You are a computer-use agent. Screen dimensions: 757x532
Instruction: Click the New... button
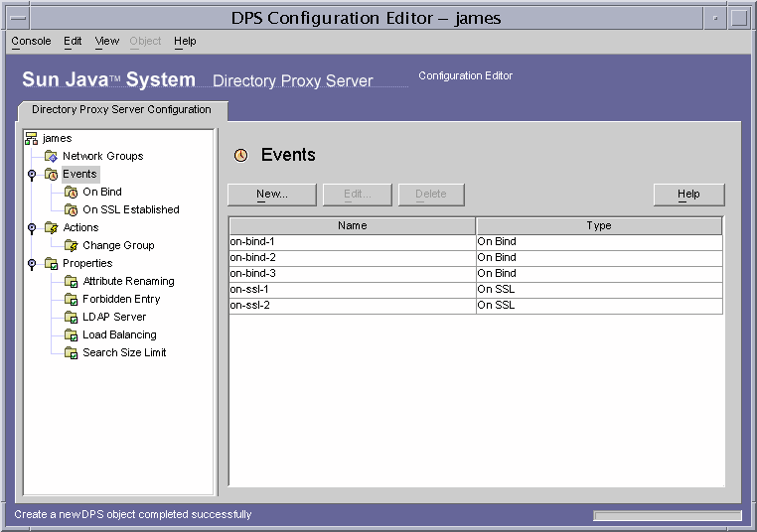pyautogui.click(x=272, y=195)
